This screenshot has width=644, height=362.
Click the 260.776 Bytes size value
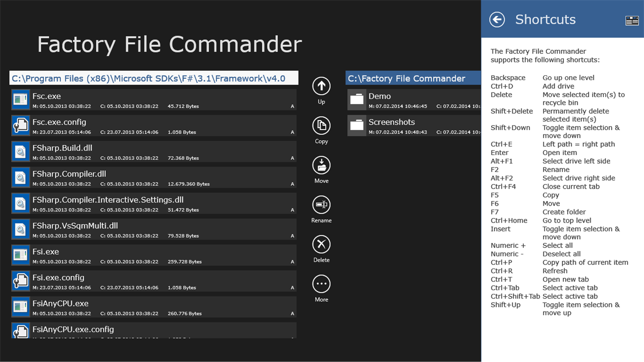[185, 314]
